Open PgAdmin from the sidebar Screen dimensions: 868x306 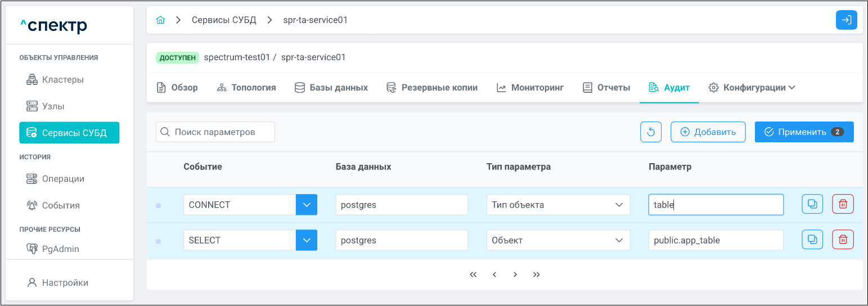[60, 249]
